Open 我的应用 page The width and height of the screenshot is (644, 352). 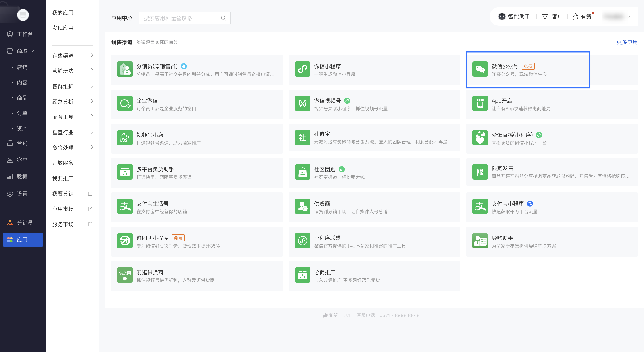click(x=63, y=13)
